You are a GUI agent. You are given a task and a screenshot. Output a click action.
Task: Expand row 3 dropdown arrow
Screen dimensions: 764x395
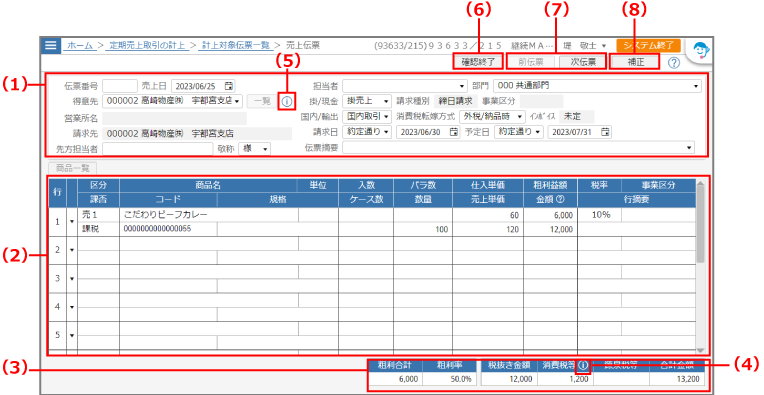click(x=72, y=279)
